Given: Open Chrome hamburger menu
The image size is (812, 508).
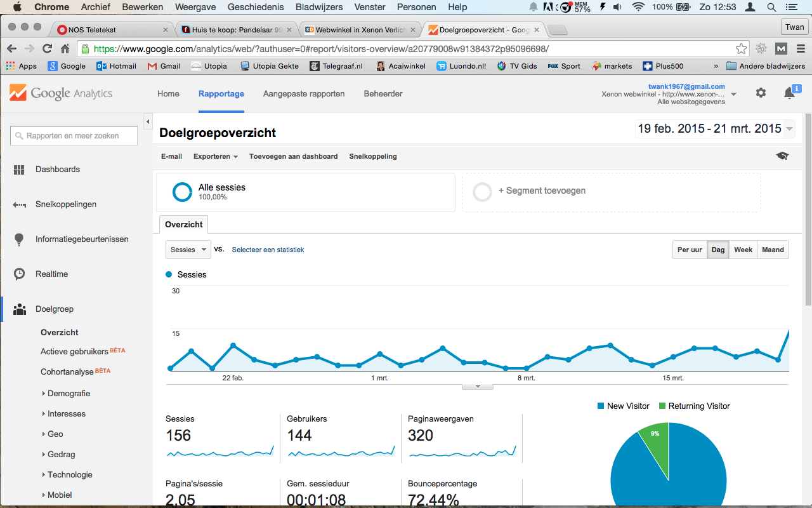Looking at the screenshot, I should (x=800, y=49).
